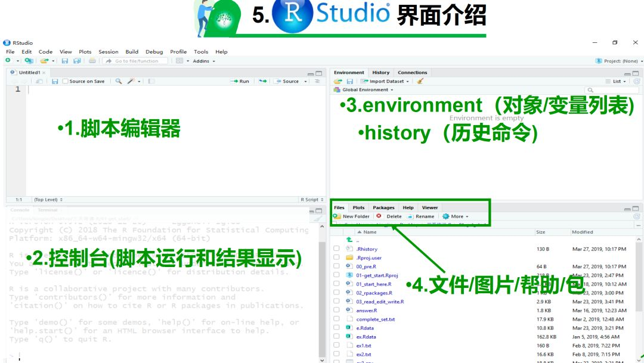Save current document from the main toolbar
This screenshot has width=644, height=363.
(x=64, y=61)
